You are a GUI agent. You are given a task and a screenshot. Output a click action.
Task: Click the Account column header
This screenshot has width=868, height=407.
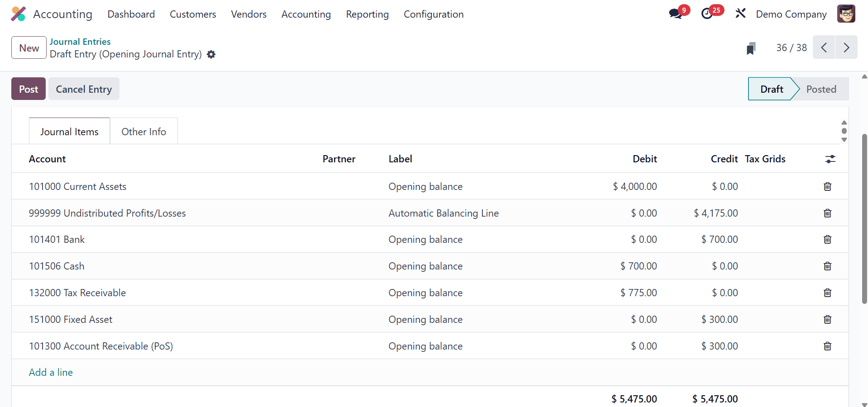tap(48, 159)
